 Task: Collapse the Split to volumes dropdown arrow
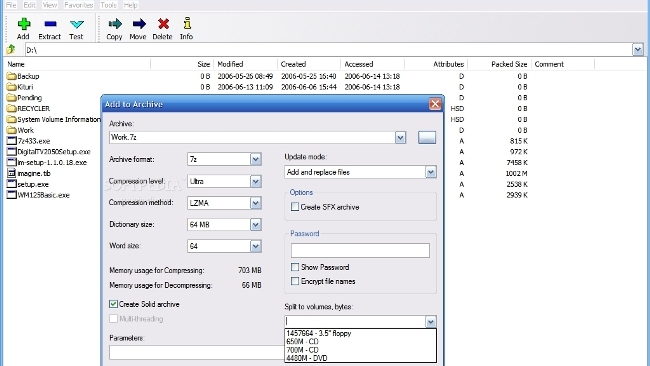431,322
